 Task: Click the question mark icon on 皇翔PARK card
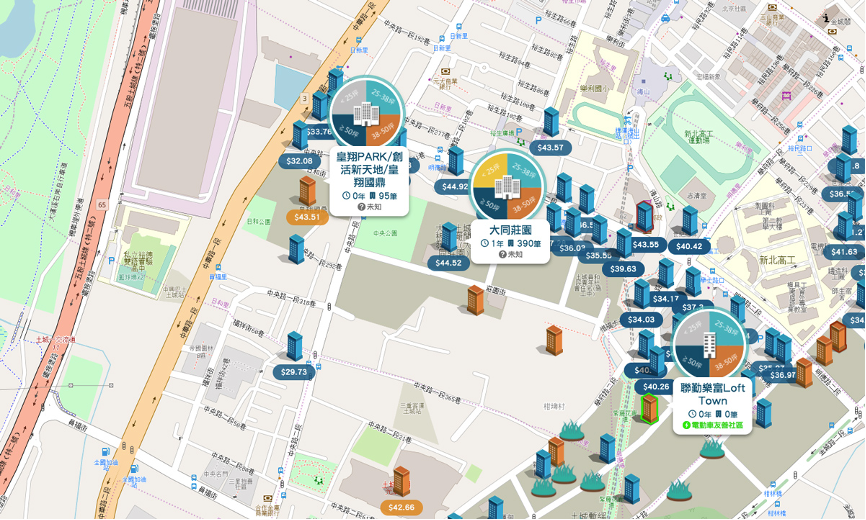click(361, 206)
